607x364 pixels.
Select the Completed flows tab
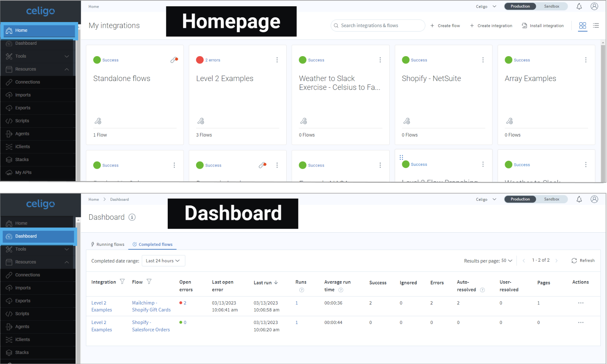pos(152,244)
